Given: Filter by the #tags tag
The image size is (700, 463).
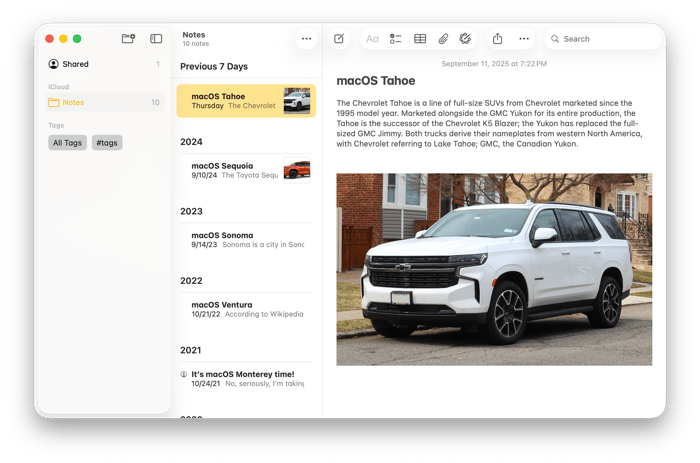Looking at the screenshot, I should (x=107, y=143).
